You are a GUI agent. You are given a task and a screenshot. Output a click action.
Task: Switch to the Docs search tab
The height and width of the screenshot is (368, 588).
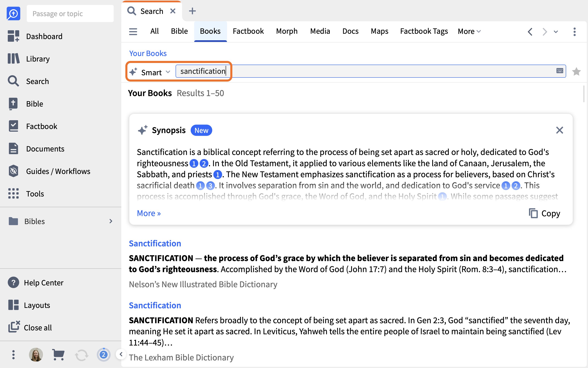pos(350,31)
